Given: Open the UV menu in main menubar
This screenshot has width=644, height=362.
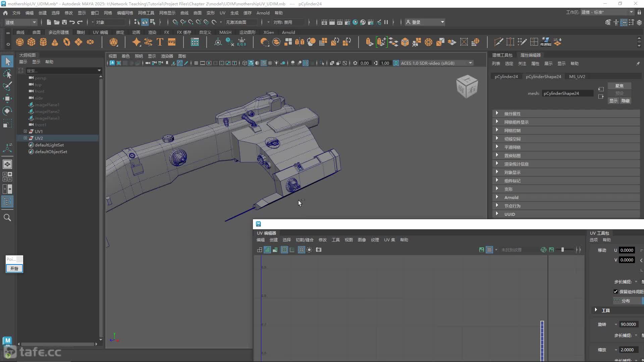Looking at the screenshot, I should (x=222, y=13).
